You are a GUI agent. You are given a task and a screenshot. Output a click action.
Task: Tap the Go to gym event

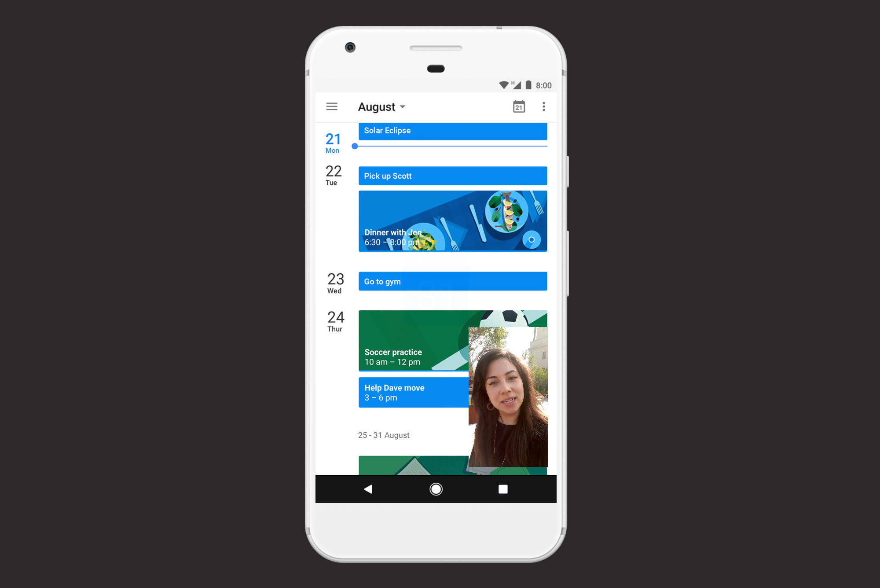click(452, 281)
